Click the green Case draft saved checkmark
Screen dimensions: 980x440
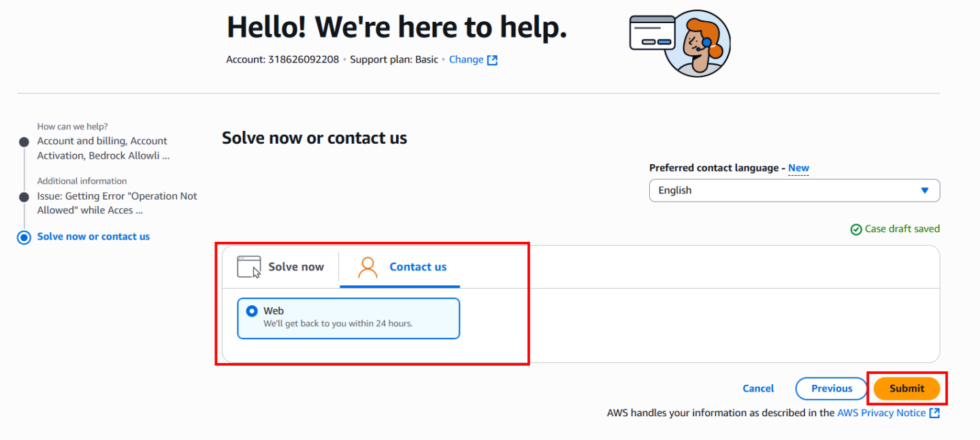coord(856,230)
